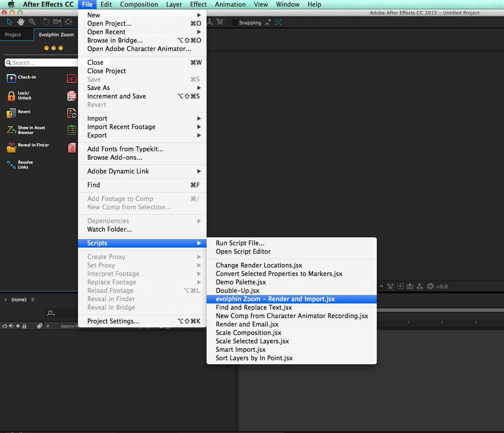
Task: Choose Open Script Editor
Action: click(292, 252)
